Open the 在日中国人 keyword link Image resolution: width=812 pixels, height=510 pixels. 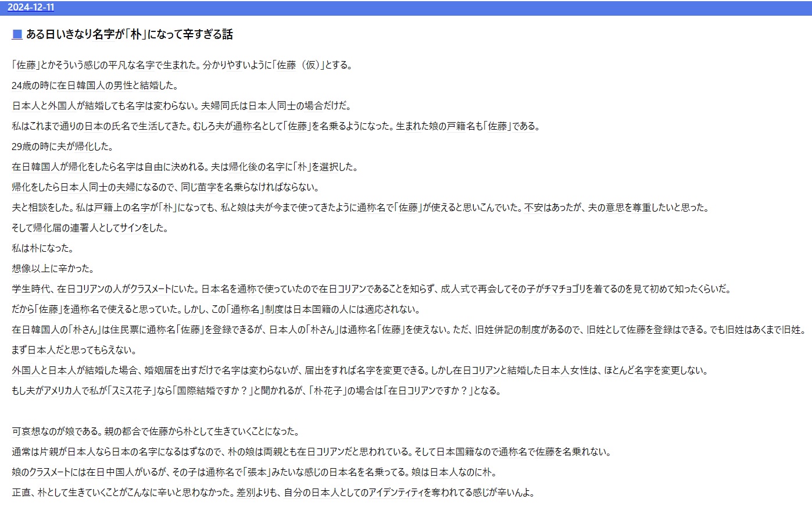pyautogui.click(x=111, y=472)
